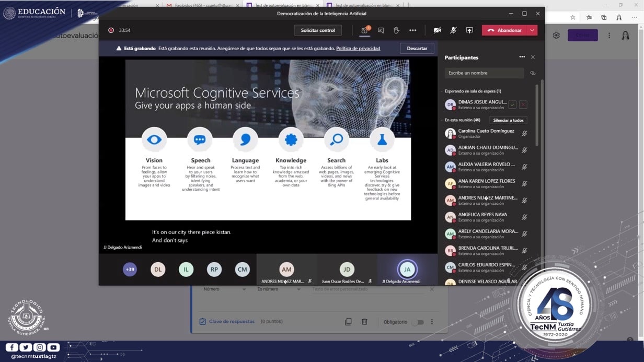The image size is (644, 362).
Task: Select the JJ Delgado Arizmendi video tile
Action: pyautogui.click(x=407, y=270)
